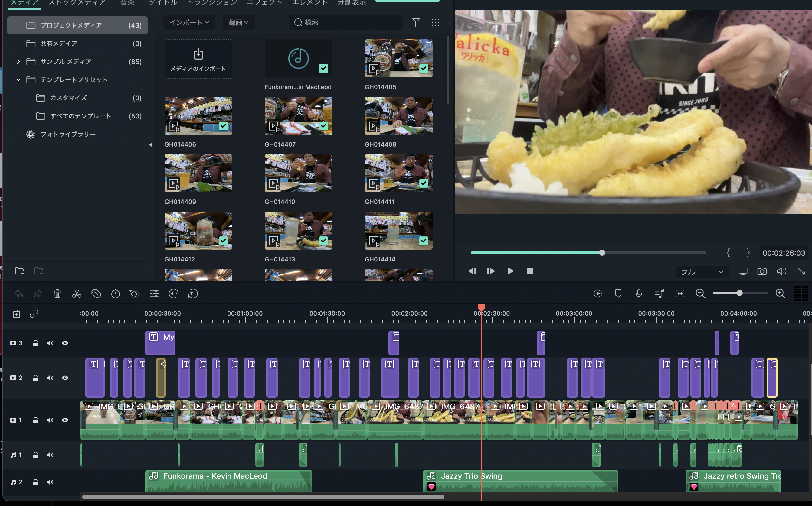
Task: Add a marker with the shield icon
Action: [618, 294]
